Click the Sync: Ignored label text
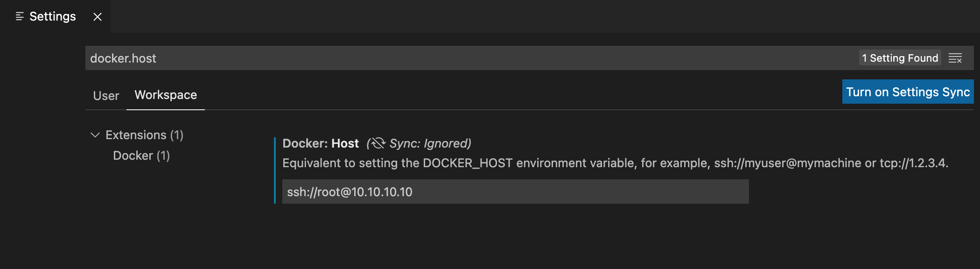The height and width of the screenshot is (269, 980). coord(430,143)
